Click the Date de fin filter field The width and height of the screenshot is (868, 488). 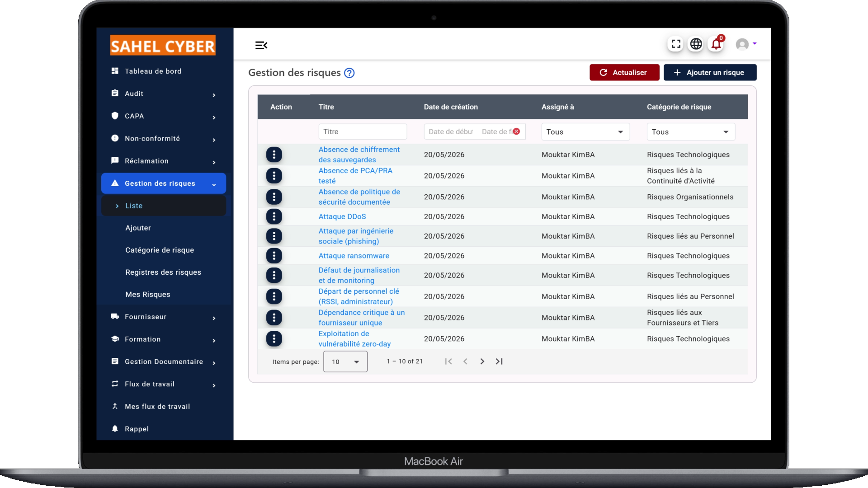click(x=496, y=131)
